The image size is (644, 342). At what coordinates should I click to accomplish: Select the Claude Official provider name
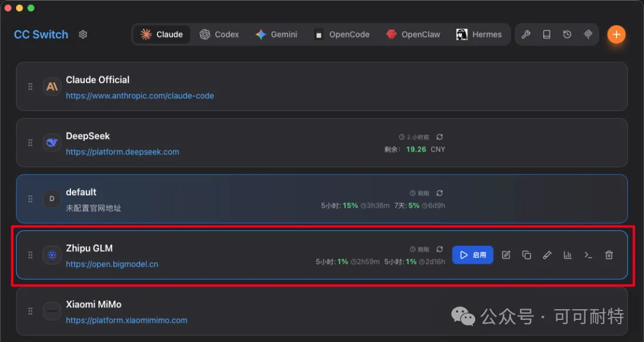click(98, 80)
